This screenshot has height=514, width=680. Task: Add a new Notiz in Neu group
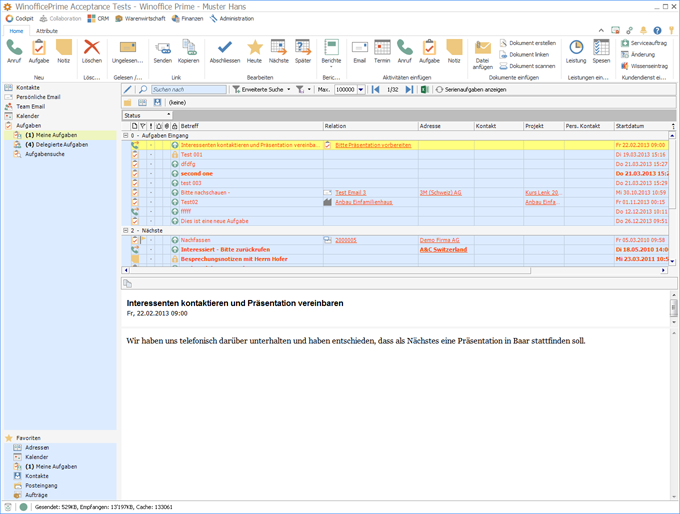64,52
